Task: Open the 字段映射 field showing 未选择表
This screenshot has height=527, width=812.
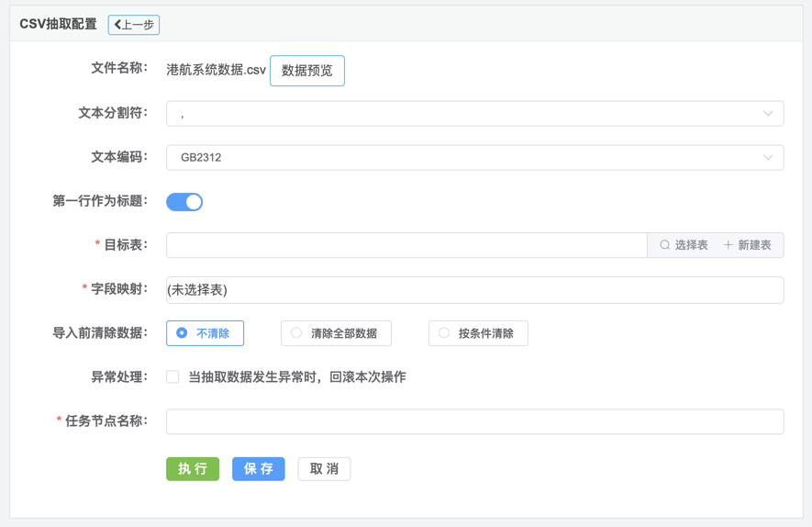Action: pos(474,290)
